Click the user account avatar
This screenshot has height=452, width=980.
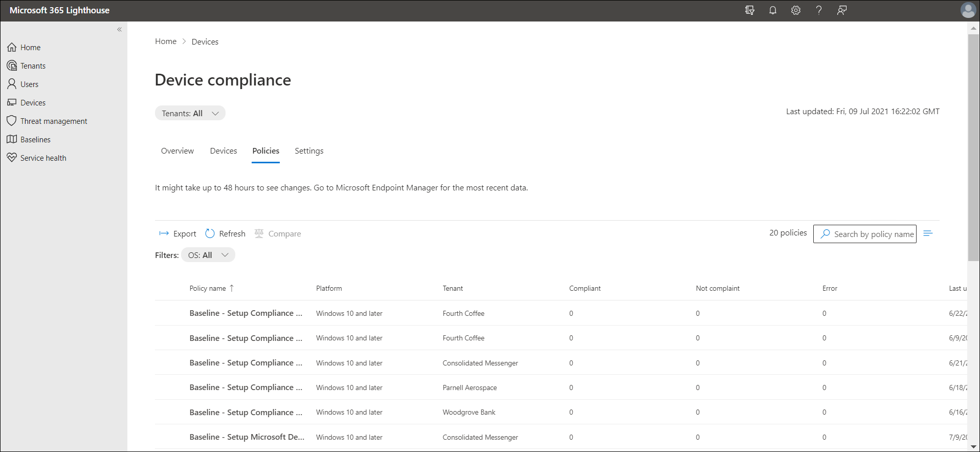[968, 10]
